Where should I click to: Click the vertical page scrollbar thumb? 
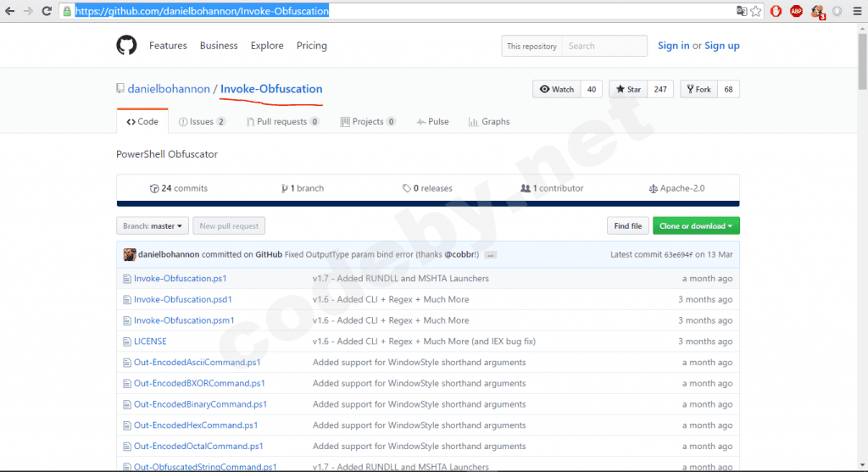pyautogui.click(x=862, y=61)
